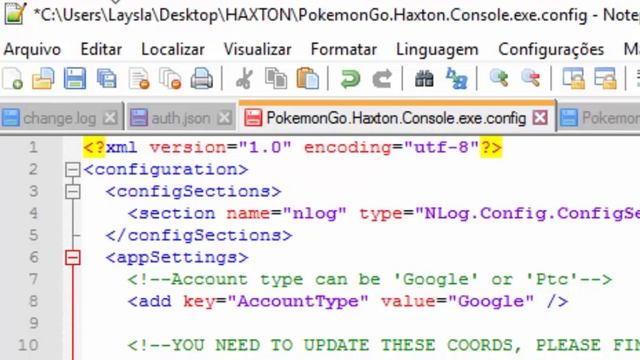Click the Save All icon
The image size is (640, 360).
pos(107,78)
